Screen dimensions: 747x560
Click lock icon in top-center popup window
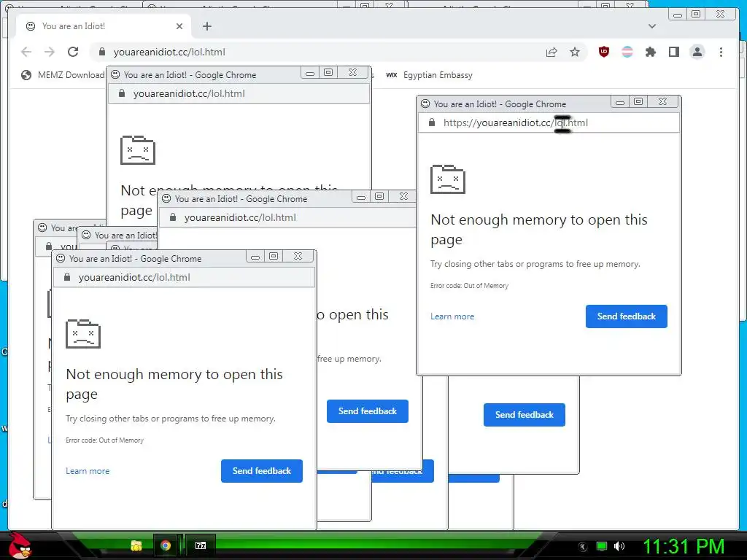122,93
